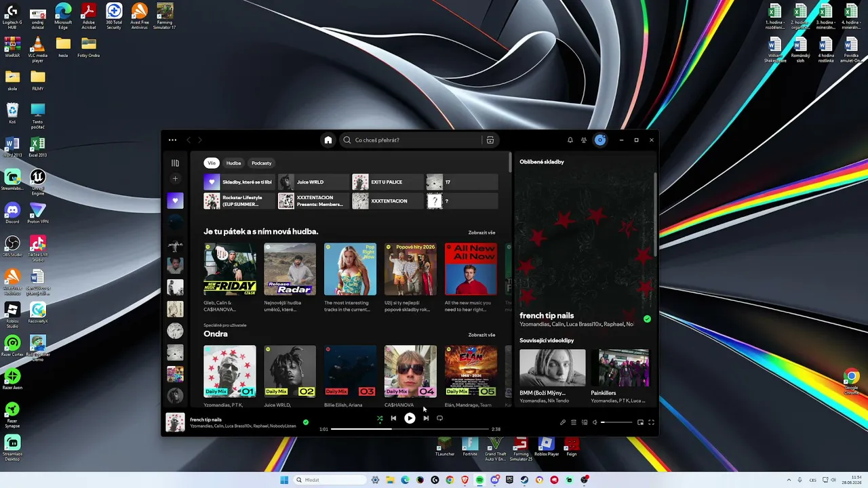Open Juice WRLD shortcut tile
868x488 pixels.
pyautogui.click(x=313, y=182)
